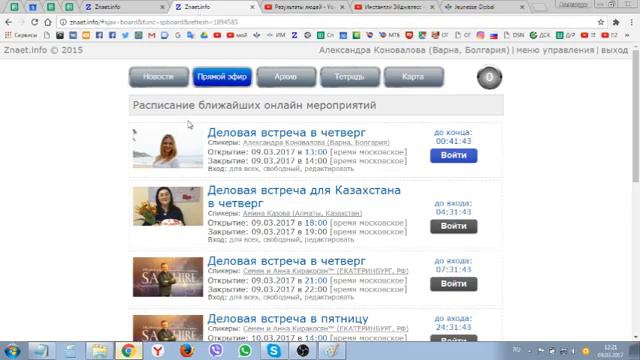Click Войти for the 21:00 meeting
The height and width of the screenshot is (360, 640).
point(453,284)
